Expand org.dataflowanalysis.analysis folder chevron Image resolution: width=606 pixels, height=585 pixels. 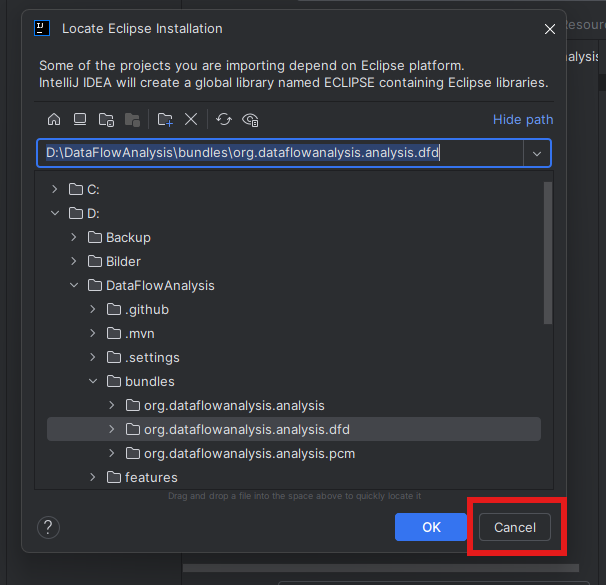point(111,405)
